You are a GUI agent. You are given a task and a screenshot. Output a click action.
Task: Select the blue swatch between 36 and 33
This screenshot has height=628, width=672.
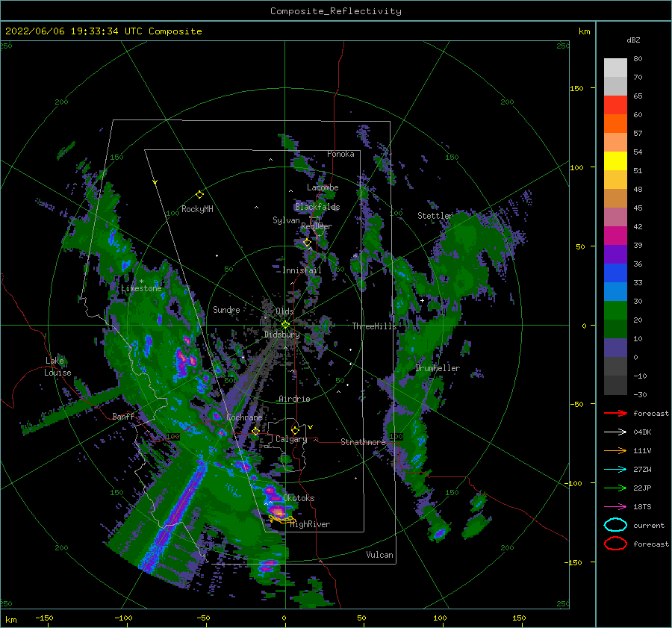[x=615, y=273]
